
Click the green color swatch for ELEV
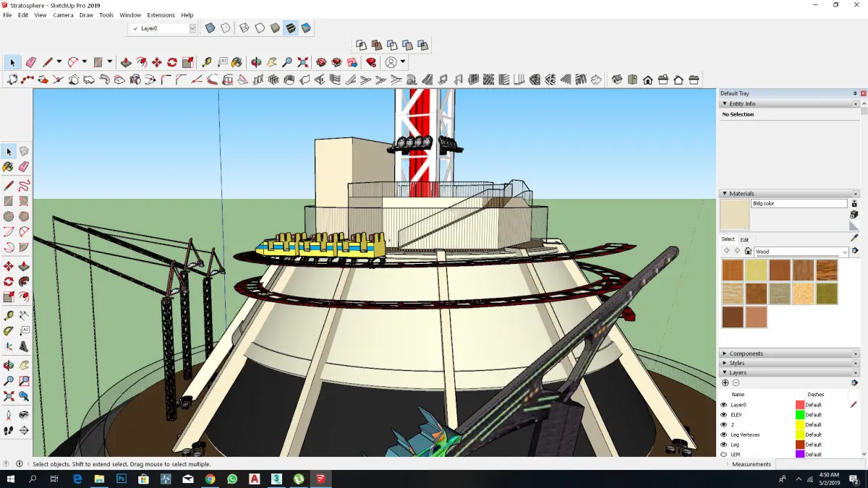800,415
